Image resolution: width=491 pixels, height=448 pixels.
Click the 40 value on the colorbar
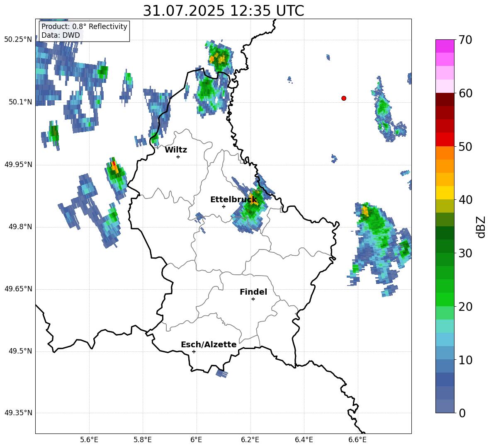(465, 200)
